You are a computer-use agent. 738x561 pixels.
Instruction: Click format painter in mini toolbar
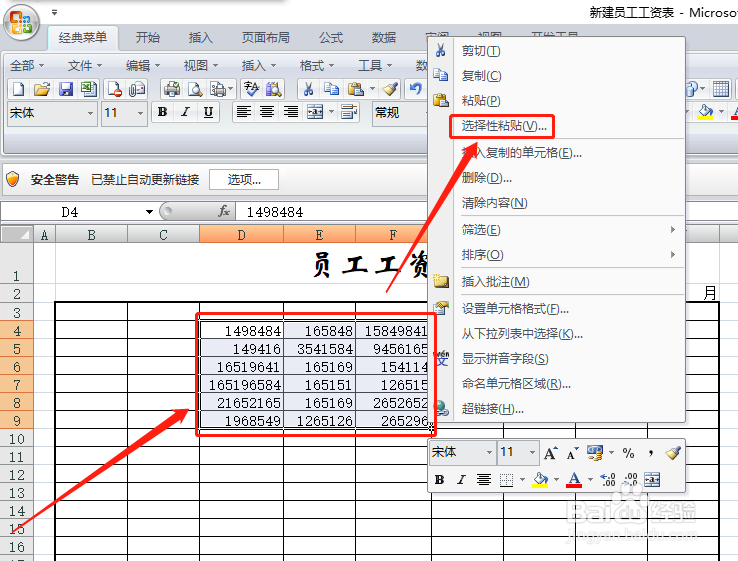point(673,453)
